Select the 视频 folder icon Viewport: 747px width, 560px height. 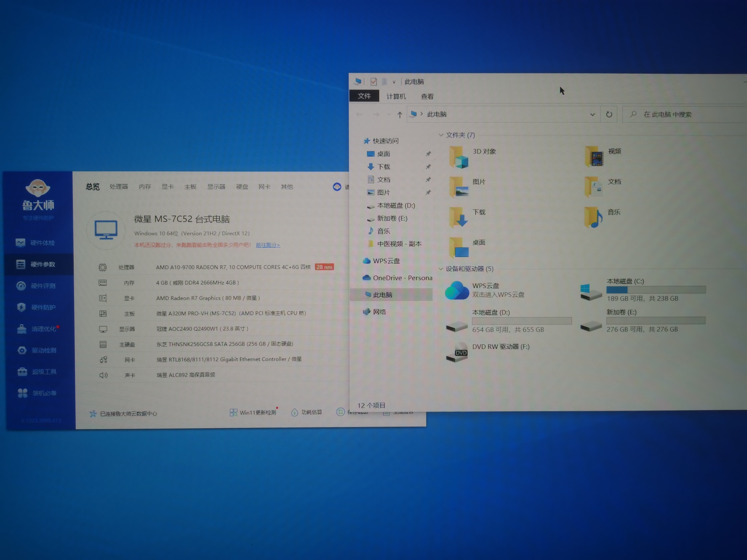[x=595, y=156]
